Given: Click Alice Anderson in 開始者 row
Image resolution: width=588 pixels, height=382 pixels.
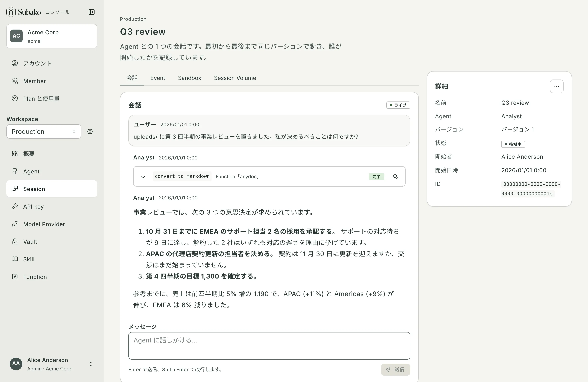Looking at the screenshot, I should coord(522,157).
